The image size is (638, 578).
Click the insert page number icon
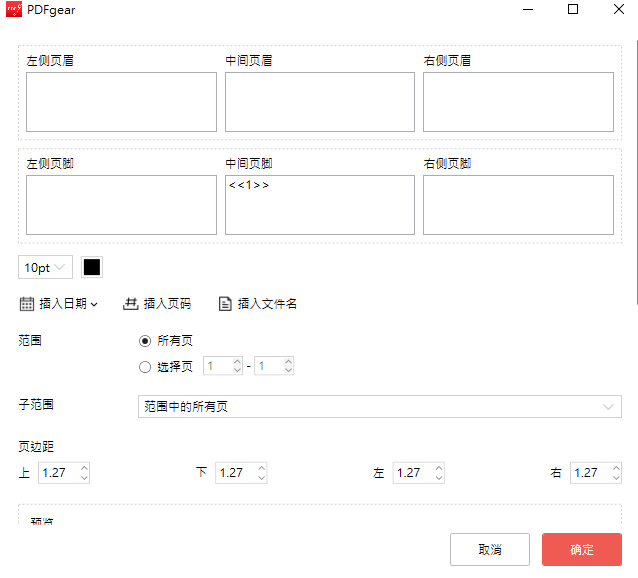coord(131,303)
